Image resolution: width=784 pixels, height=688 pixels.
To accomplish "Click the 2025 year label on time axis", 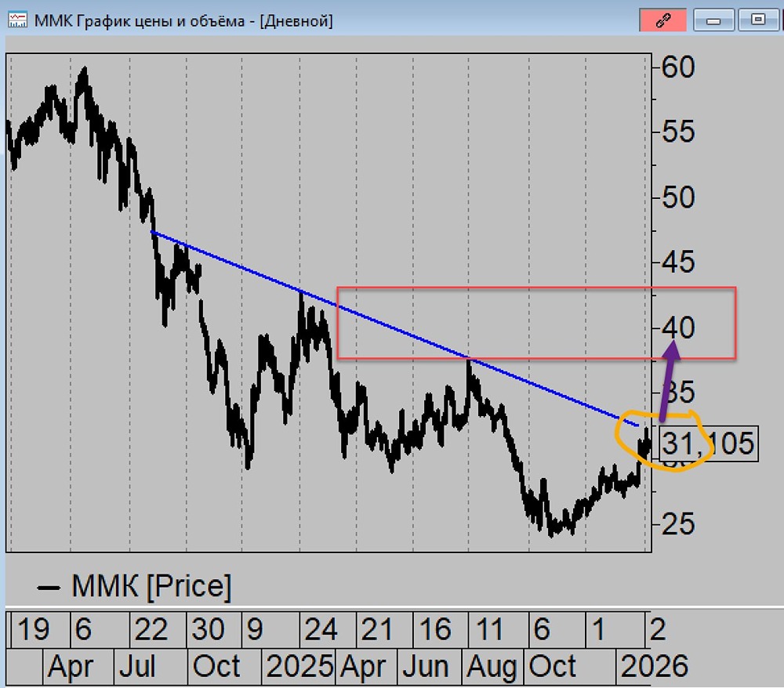I will 299,666.
